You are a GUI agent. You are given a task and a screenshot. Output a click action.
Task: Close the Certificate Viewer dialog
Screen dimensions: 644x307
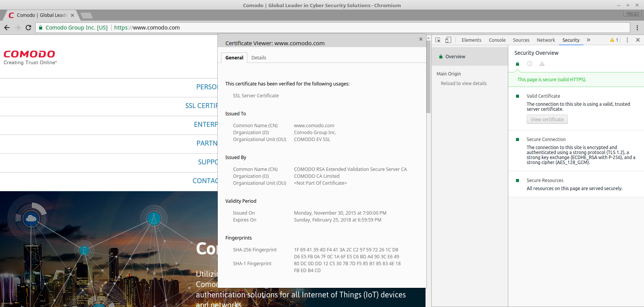click(421, 39)
